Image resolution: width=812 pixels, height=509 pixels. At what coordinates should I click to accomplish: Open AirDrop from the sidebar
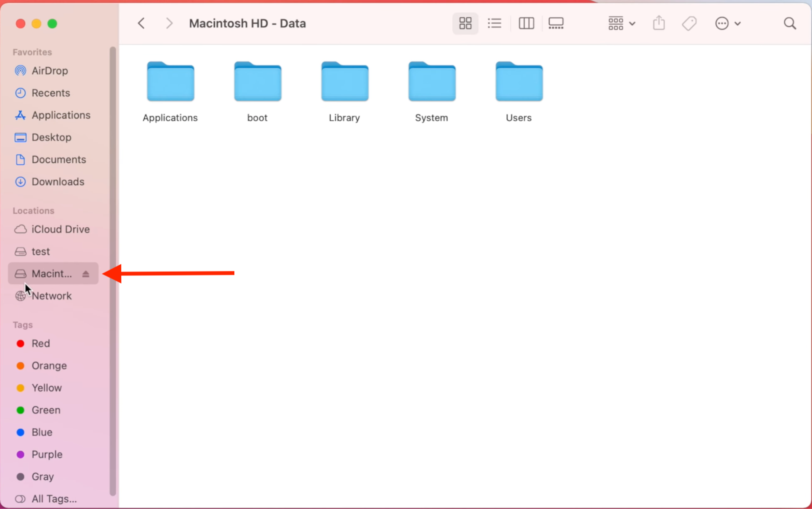49,71
